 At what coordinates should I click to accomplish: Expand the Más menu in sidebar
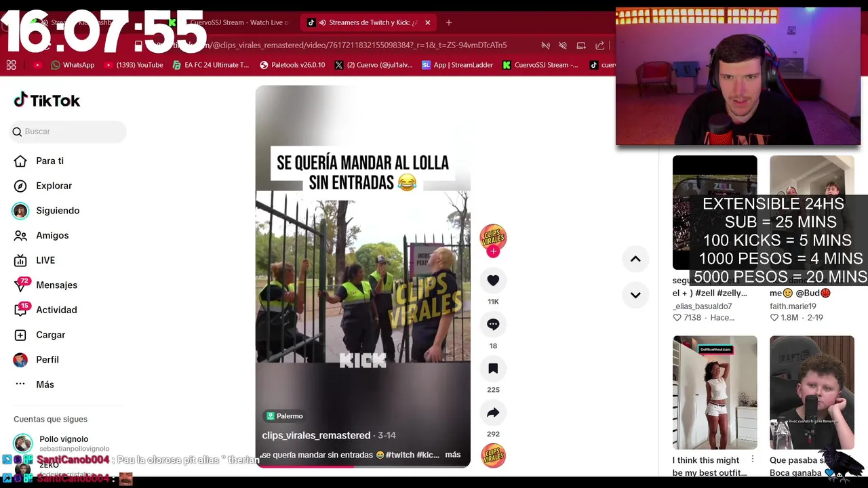click(x=34, y=384)
